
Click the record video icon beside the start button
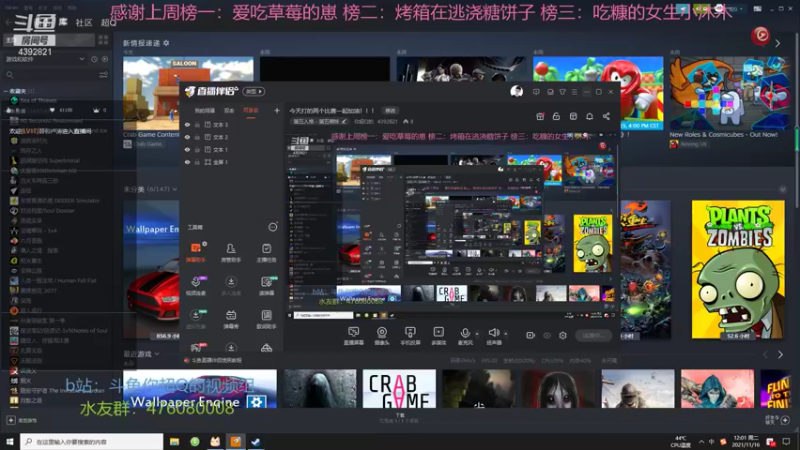[531, 335]
